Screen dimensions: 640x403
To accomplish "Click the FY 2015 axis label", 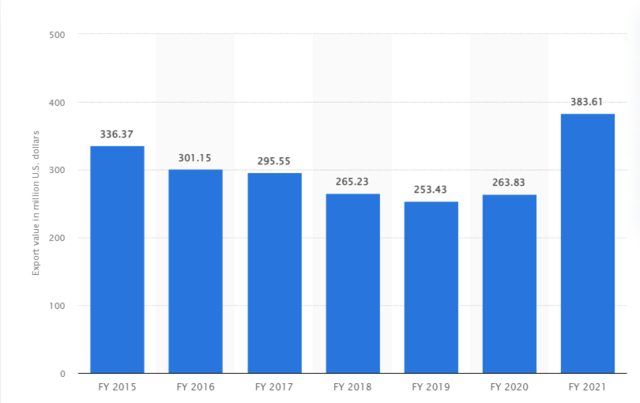I will click(x=117, y=387).
